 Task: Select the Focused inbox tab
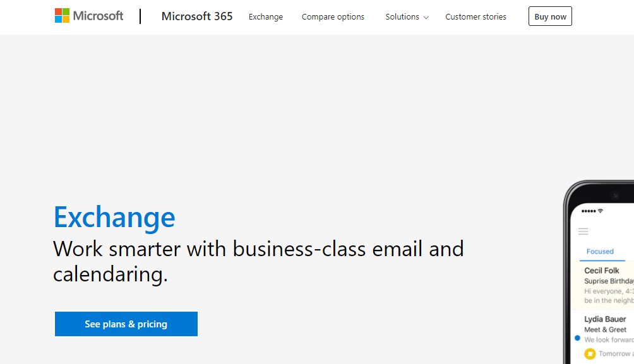tap(600, 251)
